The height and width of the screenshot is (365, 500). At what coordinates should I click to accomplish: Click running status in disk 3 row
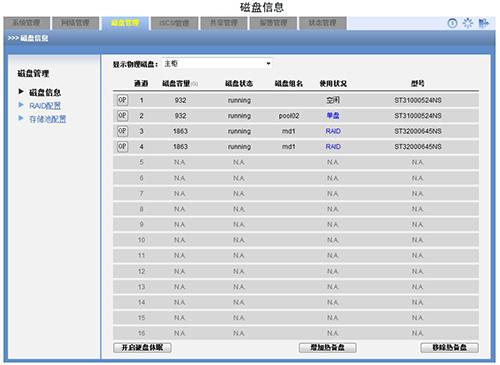pyautogui.click(x=239, y=131)
